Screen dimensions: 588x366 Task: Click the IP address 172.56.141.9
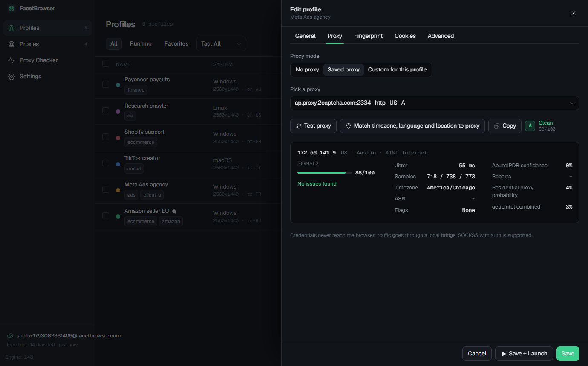(x=317, y=153)
